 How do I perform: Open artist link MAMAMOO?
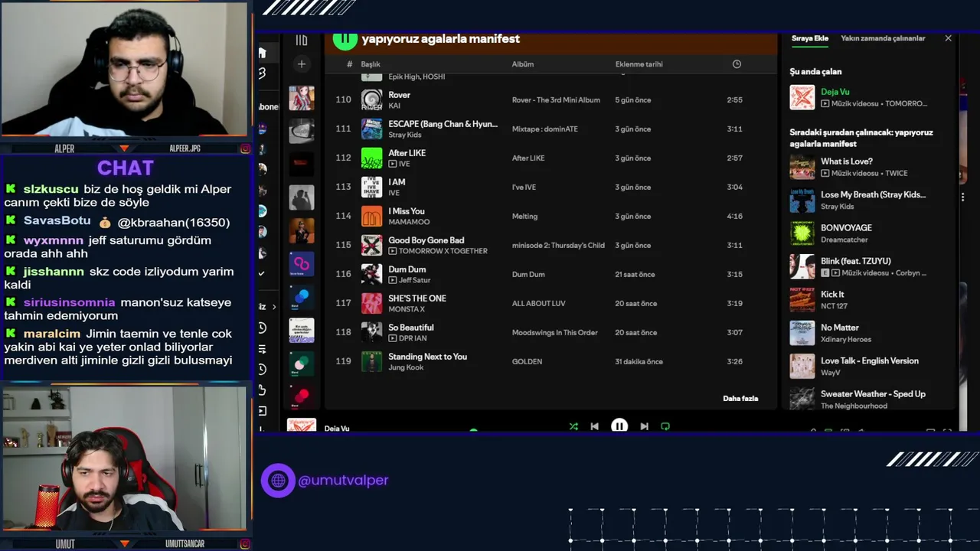(x=409, y=222)
